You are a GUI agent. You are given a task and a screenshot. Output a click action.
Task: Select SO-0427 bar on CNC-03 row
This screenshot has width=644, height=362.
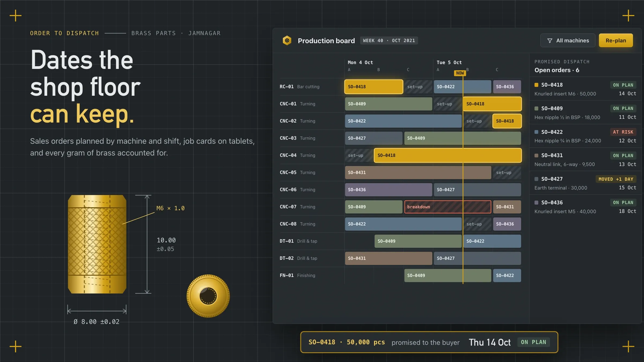coord(374,138)
